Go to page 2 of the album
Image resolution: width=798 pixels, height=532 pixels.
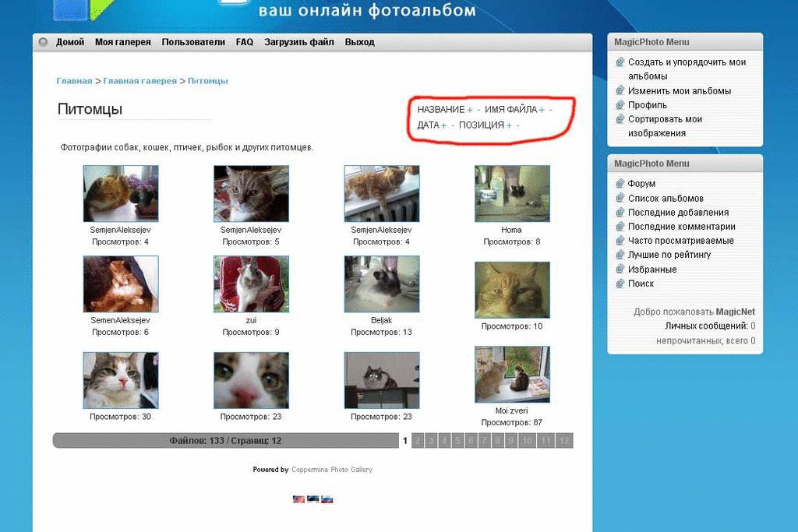418,440
